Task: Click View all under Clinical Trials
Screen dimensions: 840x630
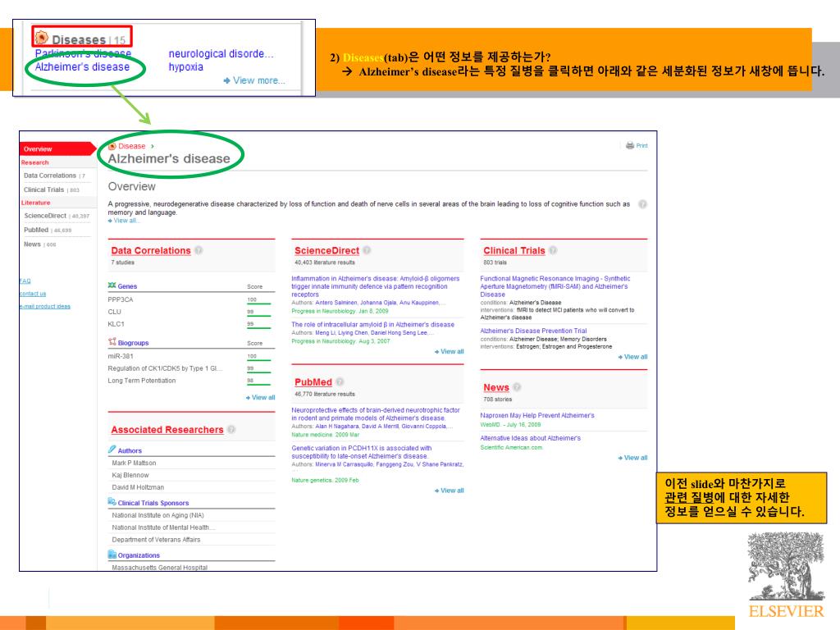Action: [x=632, y=357]
